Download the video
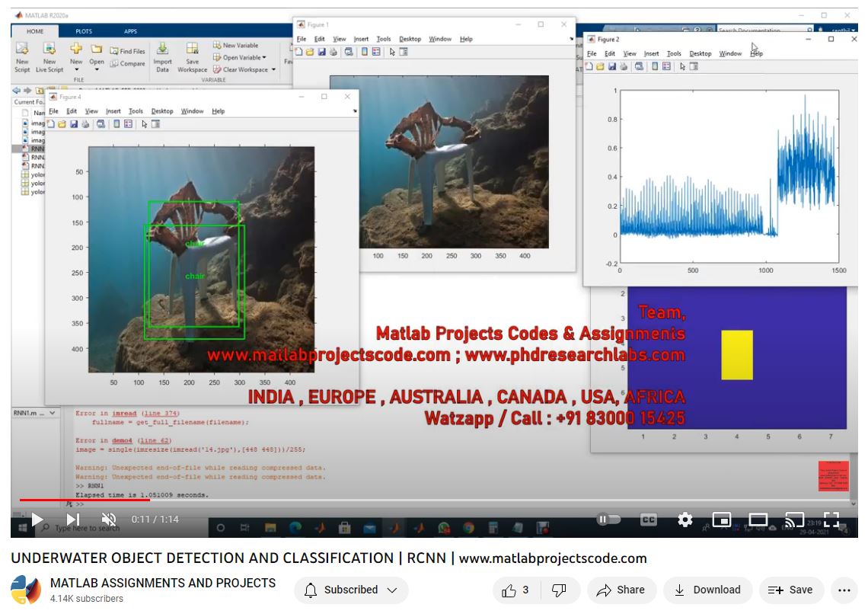This screenshot has height=614, width=868. click(707, 590)
